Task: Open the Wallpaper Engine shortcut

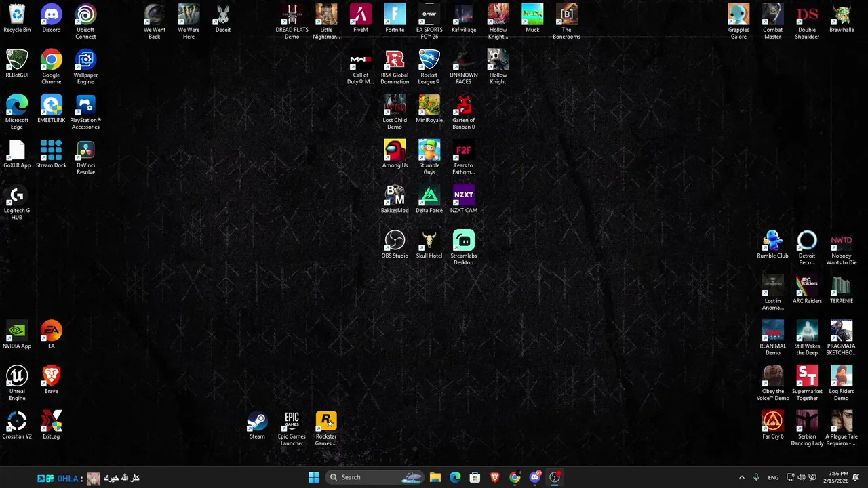Action: pyautogui.click(x=85, y=67)
